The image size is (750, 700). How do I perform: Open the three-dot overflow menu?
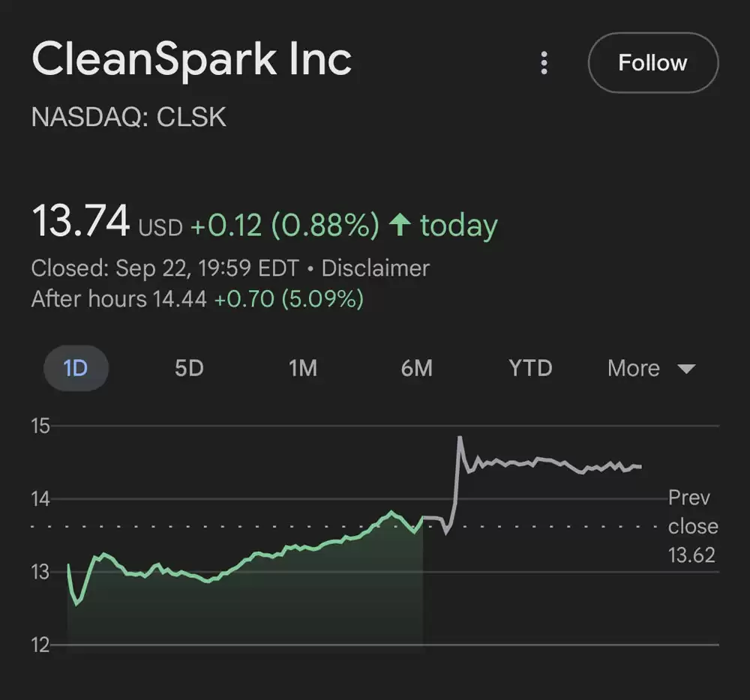[x=544, y=64]
